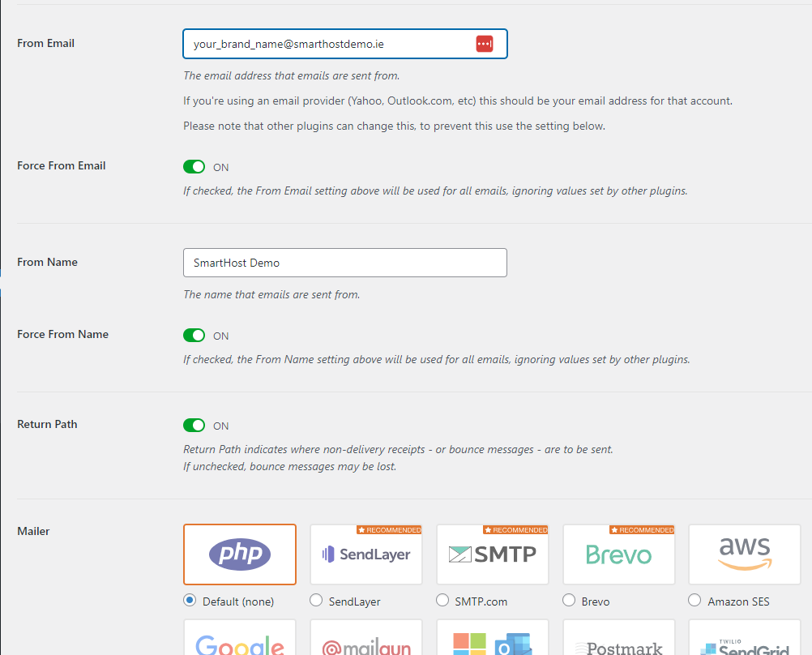Select the PHP default mailer card
The height and width of the screenshot is (655, 812).
point(240,554)
